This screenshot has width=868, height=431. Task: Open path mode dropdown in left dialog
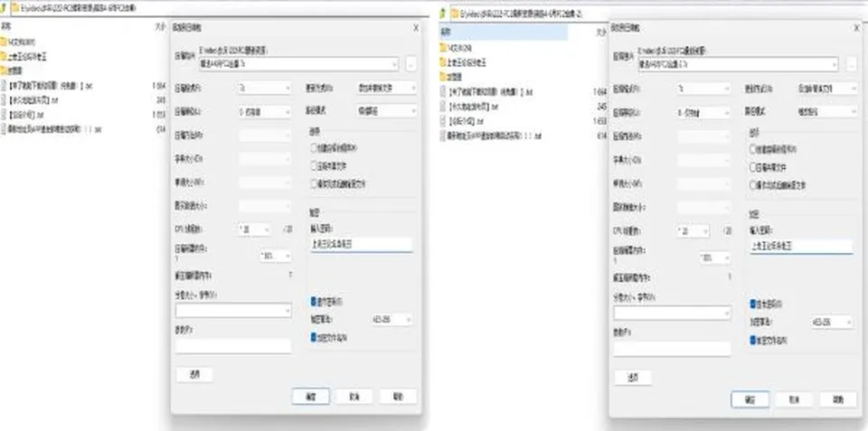pyautogui.click(x=386, y=110)
